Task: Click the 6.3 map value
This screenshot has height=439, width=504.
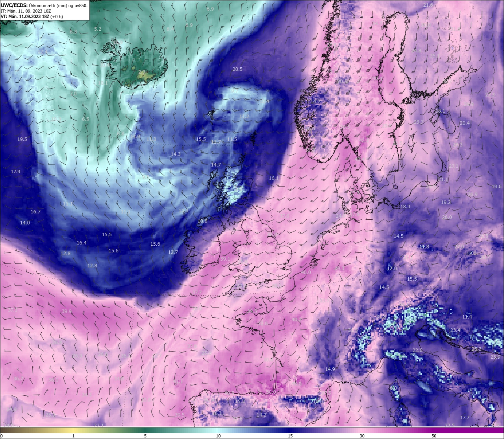Action: (73, 32)
